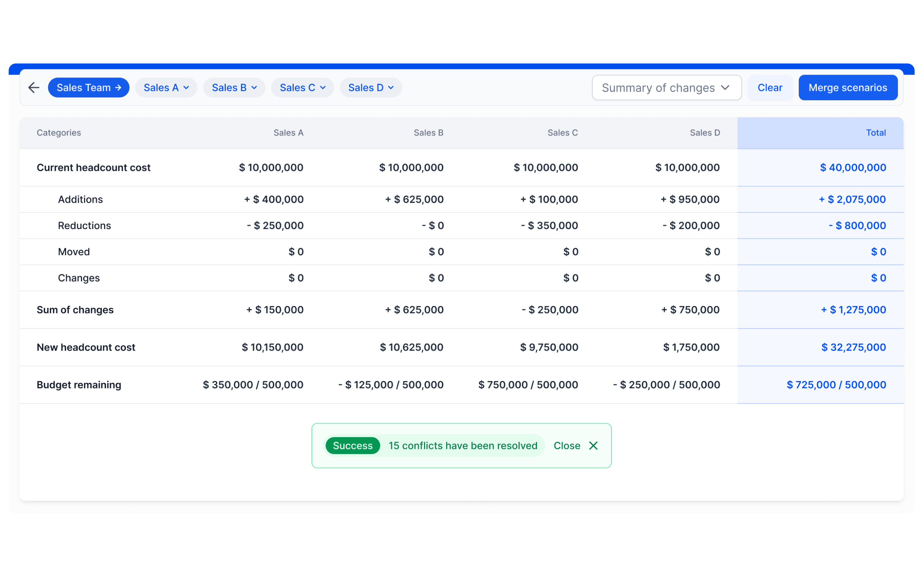The width and height of the screenshot is (924, 577).
Task: Select the Sales Team tab
Action: point(88,87)
